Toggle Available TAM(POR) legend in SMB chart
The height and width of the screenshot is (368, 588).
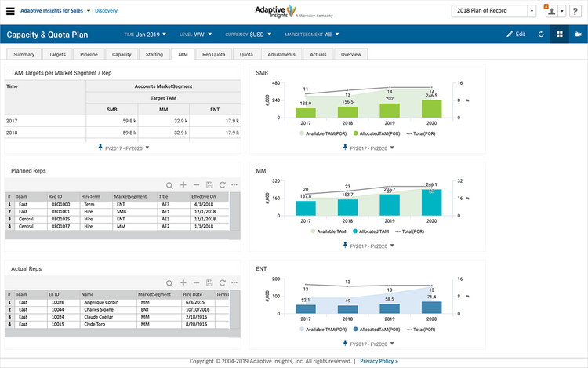pos(323,133)
